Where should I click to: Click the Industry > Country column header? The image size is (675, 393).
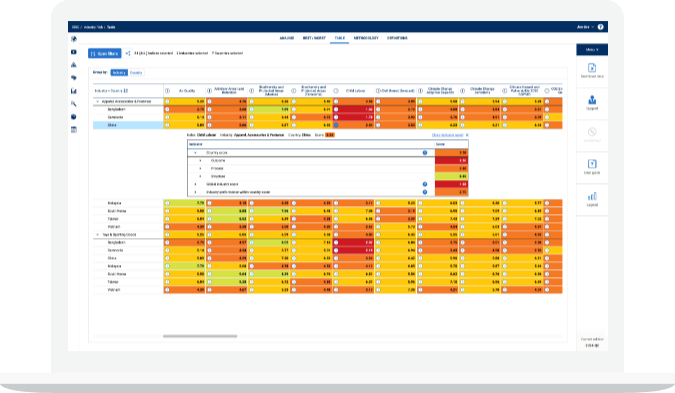tap(108, 91)
